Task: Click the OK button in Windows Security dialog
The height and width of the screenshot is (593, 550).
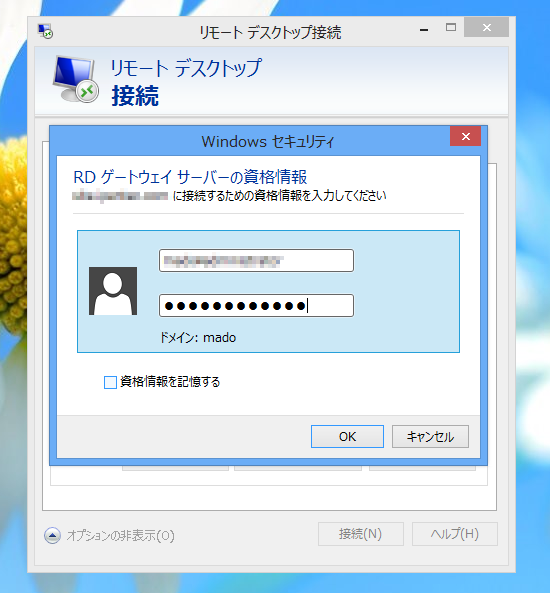Action: (x=347, y=436)
